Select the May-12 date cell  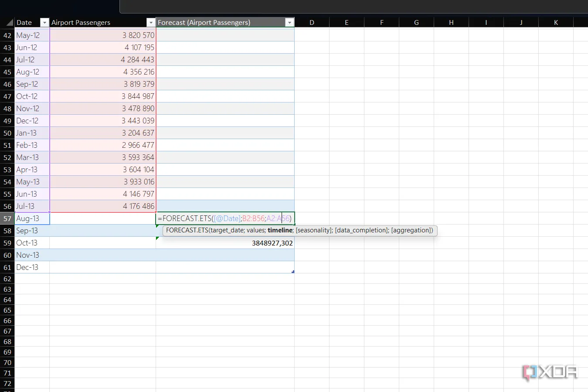(32, 35)
